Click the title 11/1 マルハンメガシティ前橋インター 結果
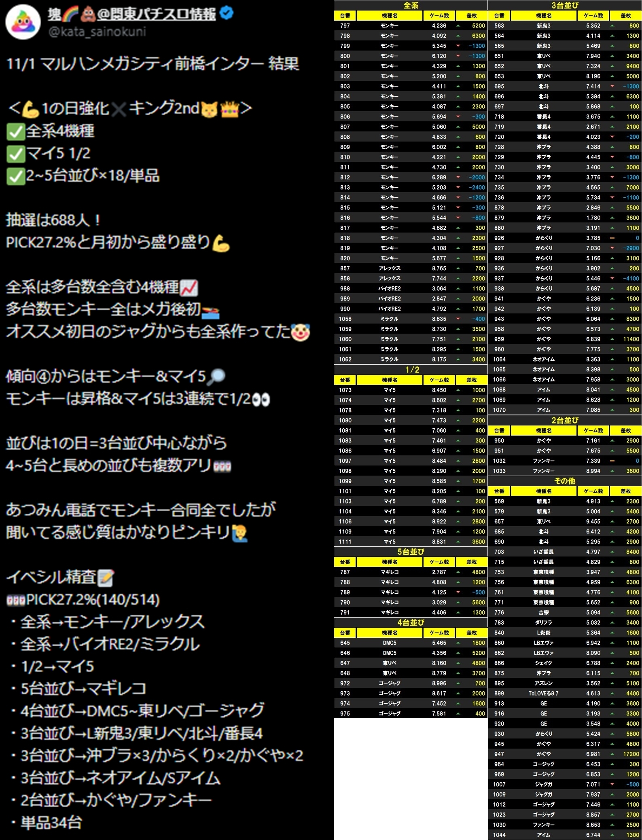This screenshot has width=642, height=840. coord(153,63)
